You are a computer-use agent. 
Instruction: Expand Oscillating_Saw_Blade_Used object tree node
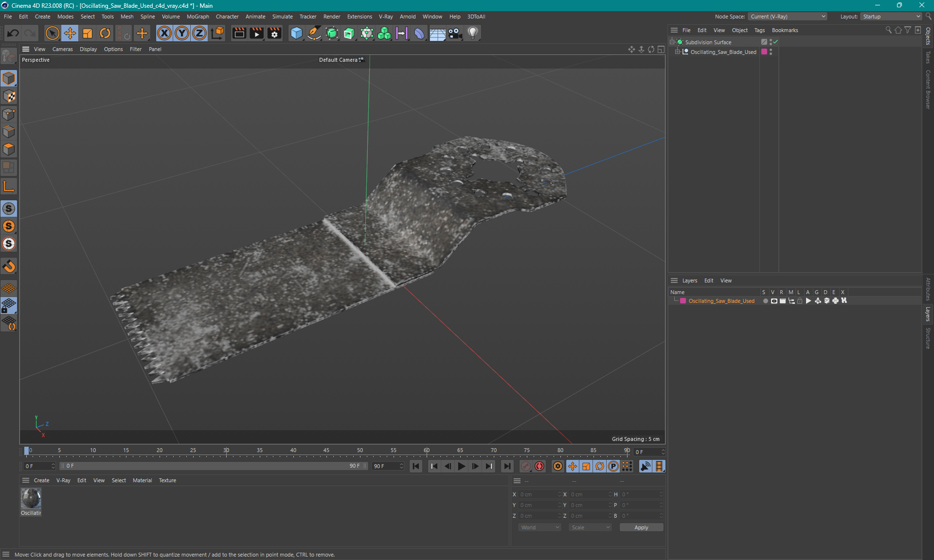pos(677,52)
